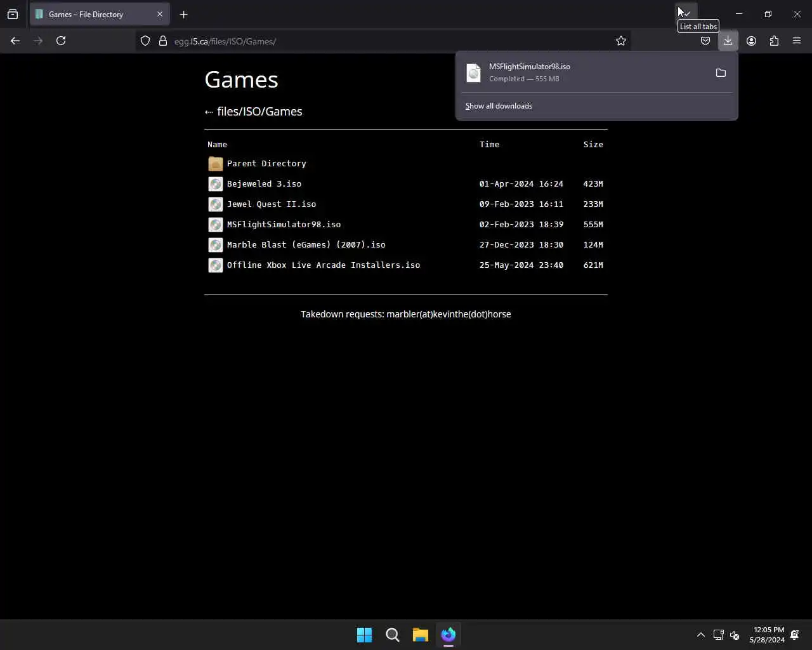Click disc icon beside MSFlightSimulator98.iso in list
Screen dimensions: 812x650
point(216,225)
